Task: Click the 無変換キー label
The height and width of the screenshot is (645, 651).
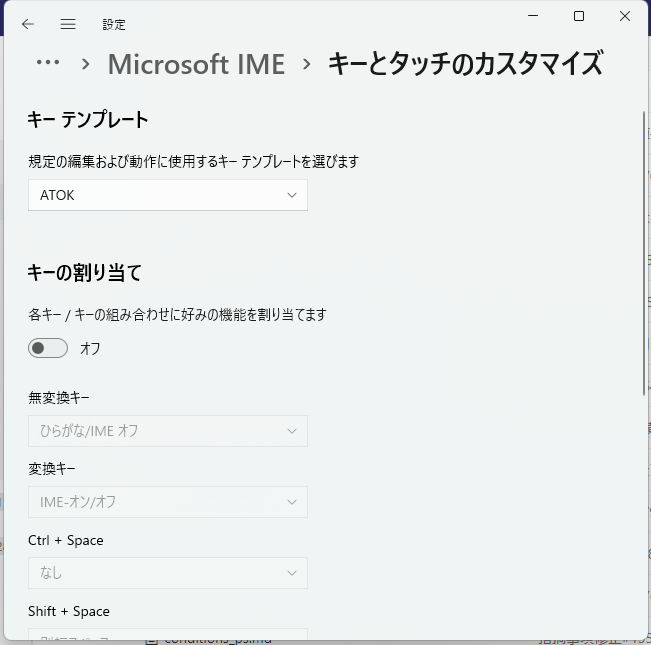Action: [x=59, y=398]
